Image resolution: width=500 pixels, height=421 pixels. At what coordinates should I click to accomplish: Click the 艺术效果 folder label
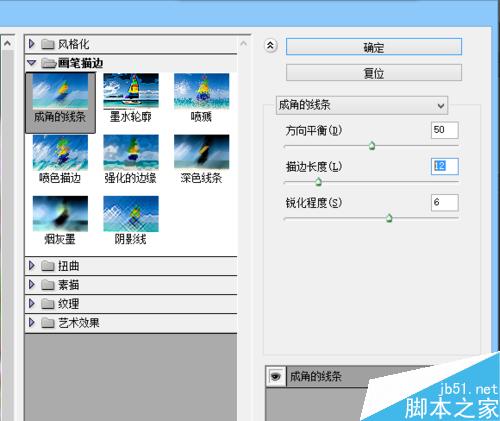[x=79, y=323]
